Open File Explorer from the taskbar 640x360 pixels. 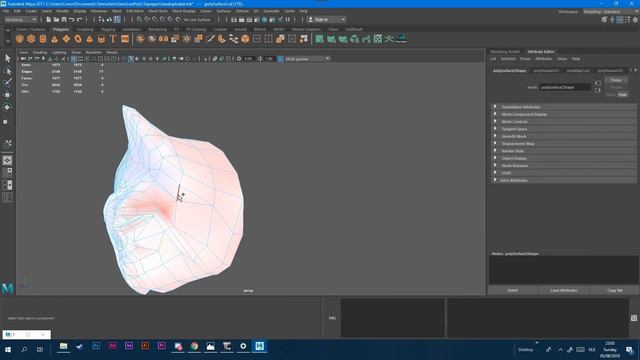[x=64, y=346]
